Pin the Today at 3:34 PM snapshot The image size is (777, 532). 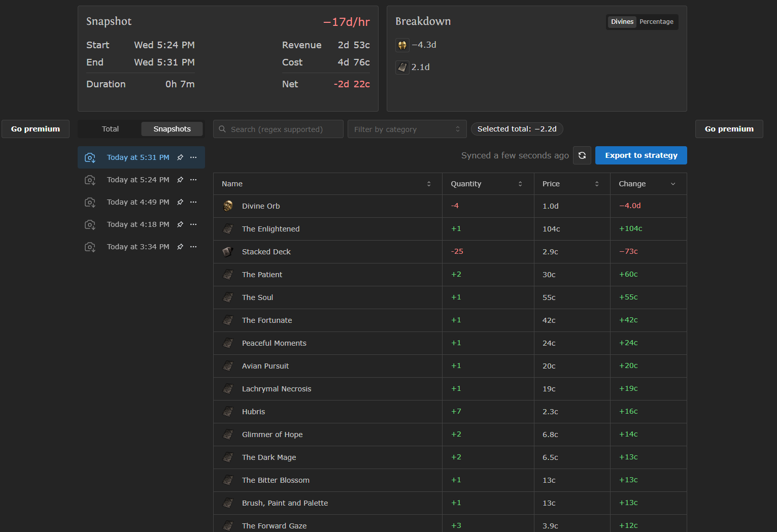[180, 247]
